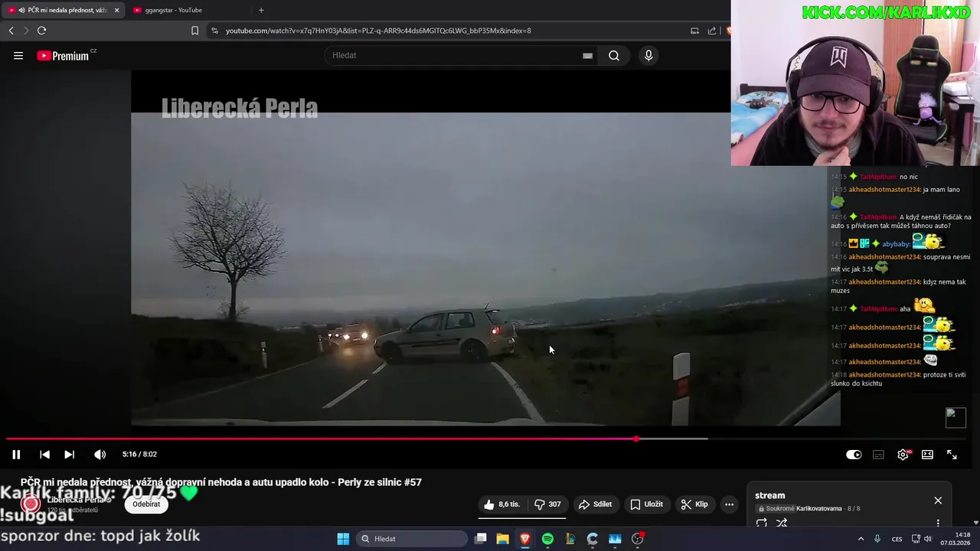Skip to the previous video in playlist
This screenshot has height=551, width=980.
(x=44, y=455)
